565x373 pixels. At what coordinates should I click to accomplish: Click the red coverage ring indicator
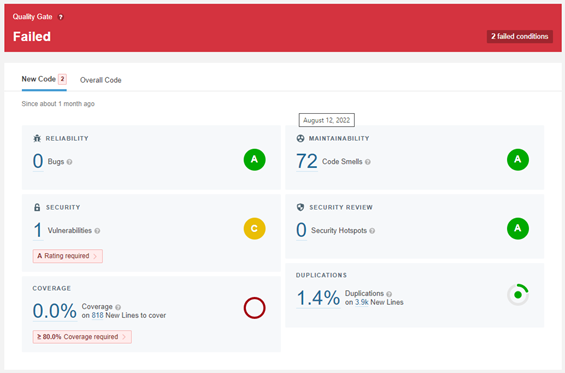point(254,308)
